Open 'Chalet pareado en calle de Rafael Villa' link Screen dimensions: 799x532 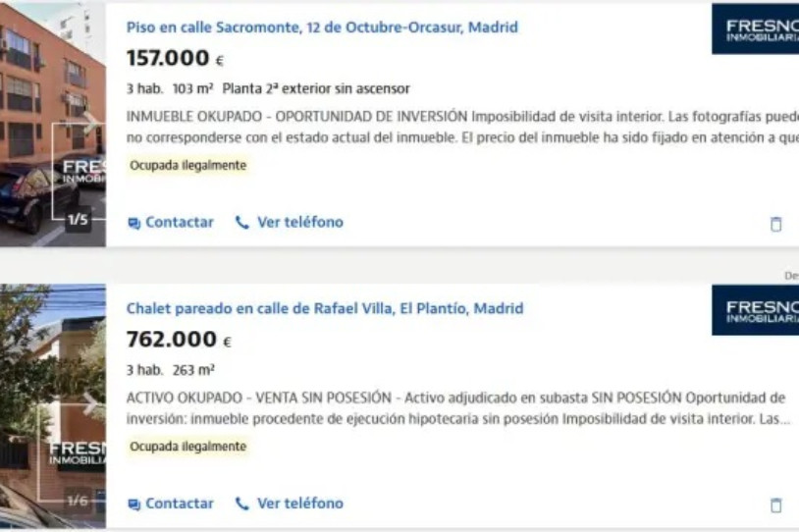coord(325,308)
